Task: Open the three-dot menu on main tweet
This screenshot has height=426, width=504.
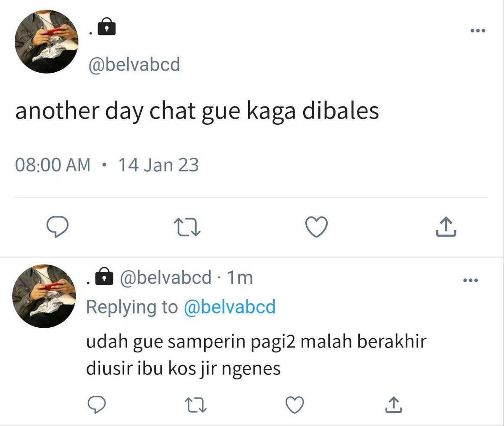Action: click(478, 31)
